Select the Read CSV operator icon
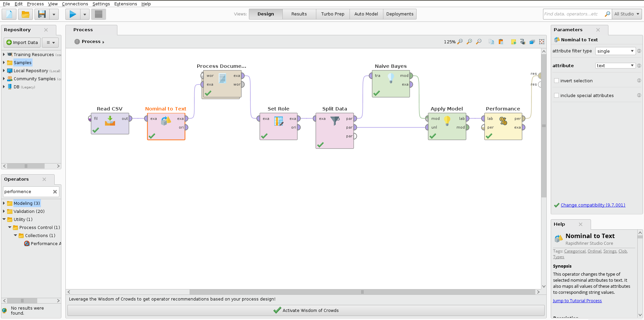644x320 pixels. coord(110,121)
